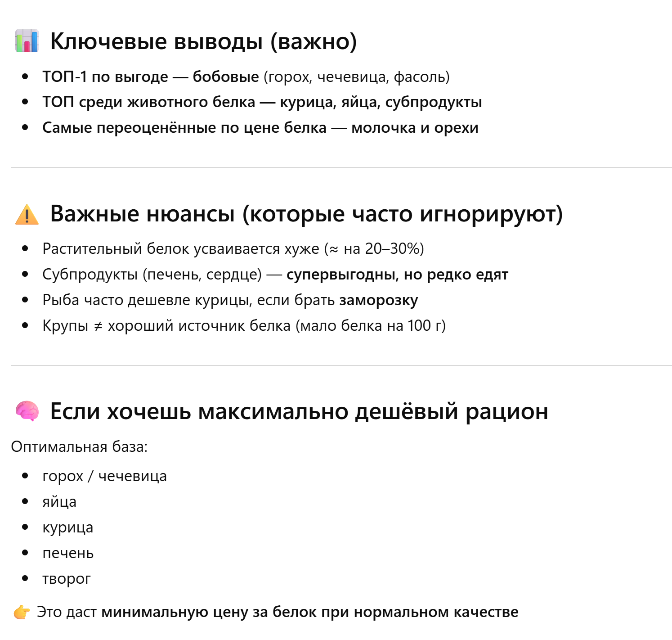Click the 'Крупы ≠ хороший источник белка' line
The height and width of the screenshot is (640, 672).
[244, 325]
